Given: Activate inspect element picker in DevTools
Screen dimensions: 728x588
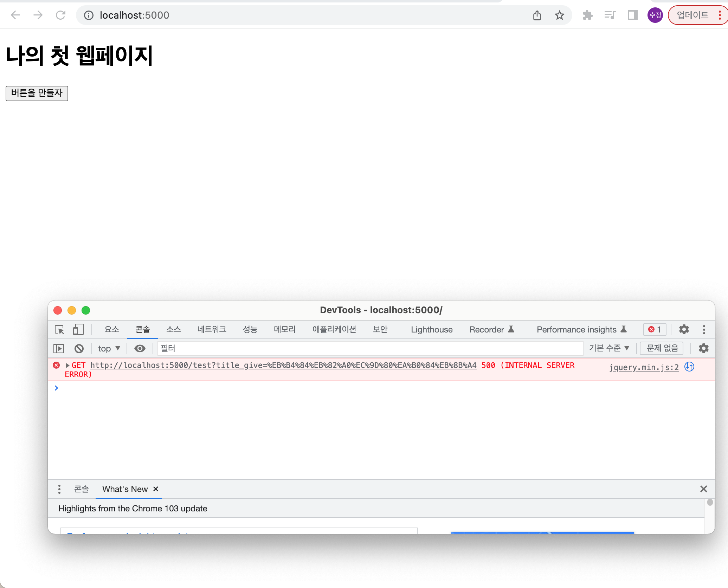Looking at the screenshot, I should (59, 329).
